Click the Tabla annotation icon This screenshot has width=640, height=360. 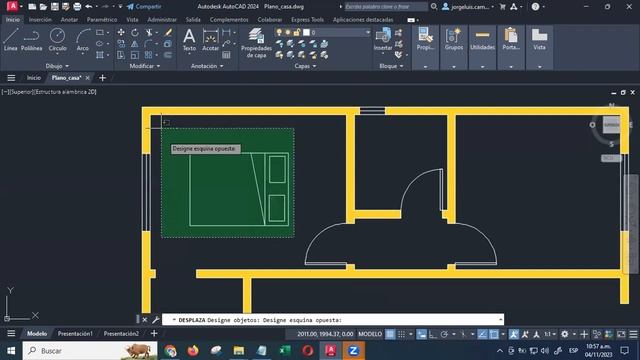pos(227,55)
